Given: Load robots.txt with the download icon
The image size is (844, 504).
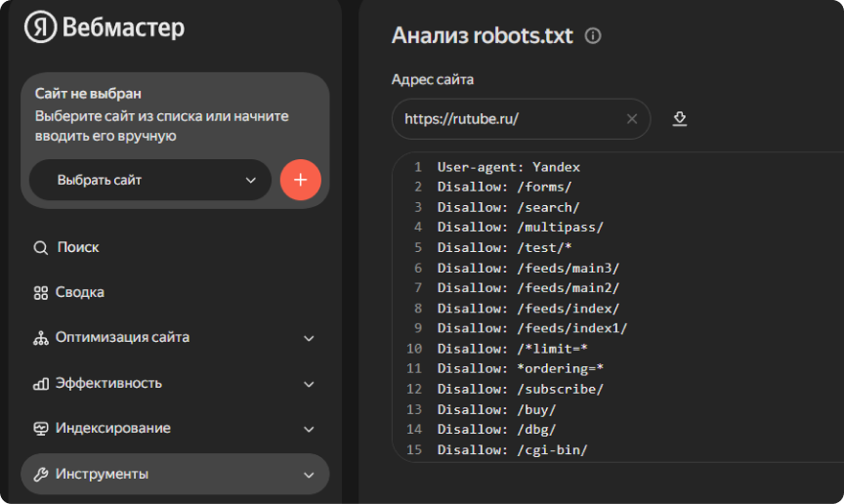Looking at the screenshot, I should 680,118.
